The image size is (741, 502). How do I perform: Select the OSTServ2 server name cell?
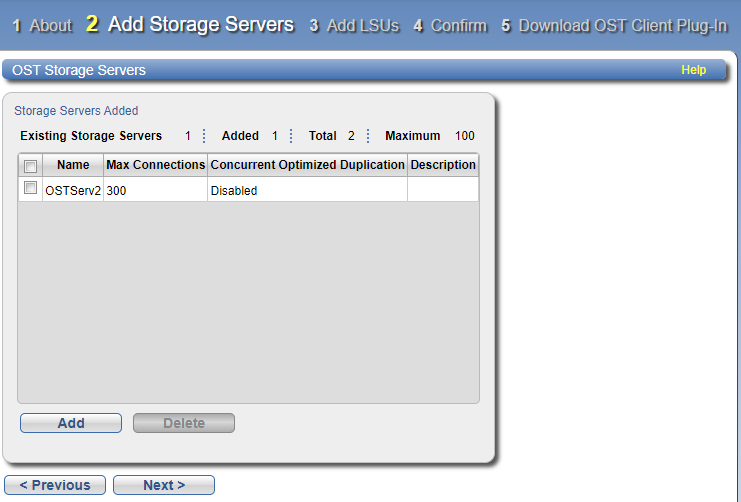(x=73, y=190)
